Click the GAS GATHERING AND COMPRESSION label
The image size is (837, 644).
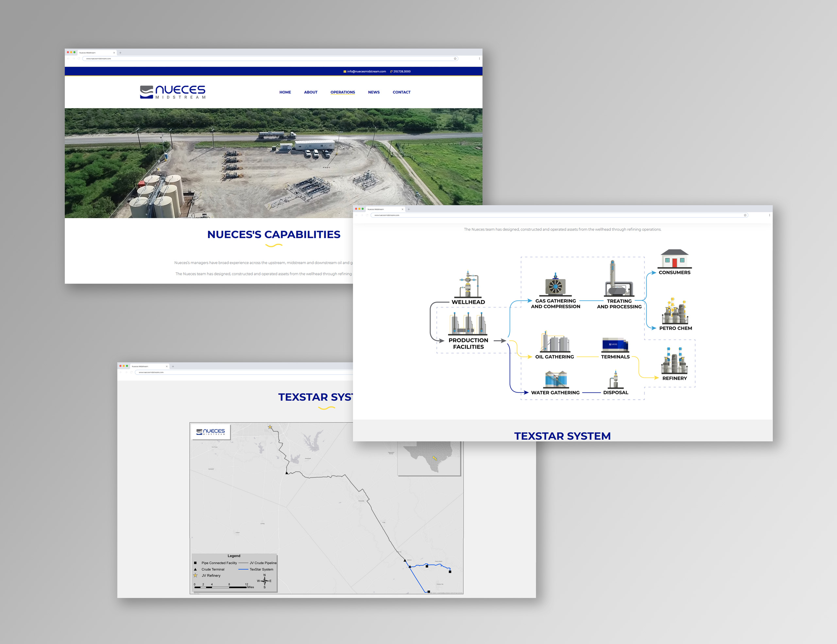pos(555,304)
